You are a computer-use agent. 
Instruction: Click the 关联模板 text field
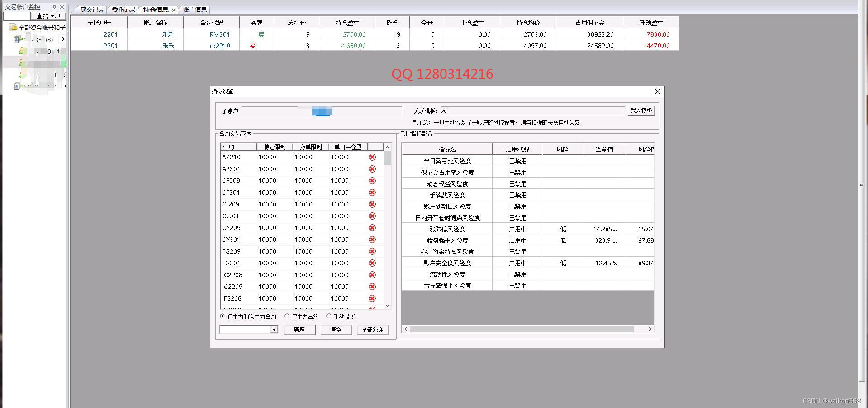(x=532, y=110)
